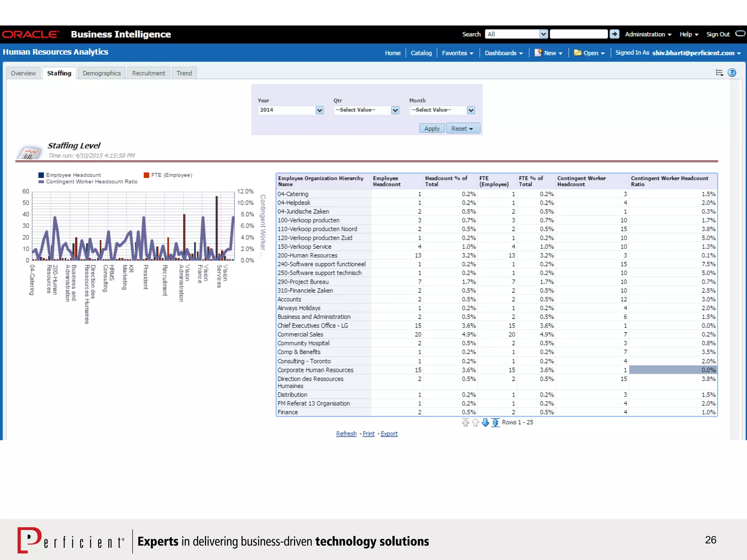Click the New document icon

pos(538,53)
